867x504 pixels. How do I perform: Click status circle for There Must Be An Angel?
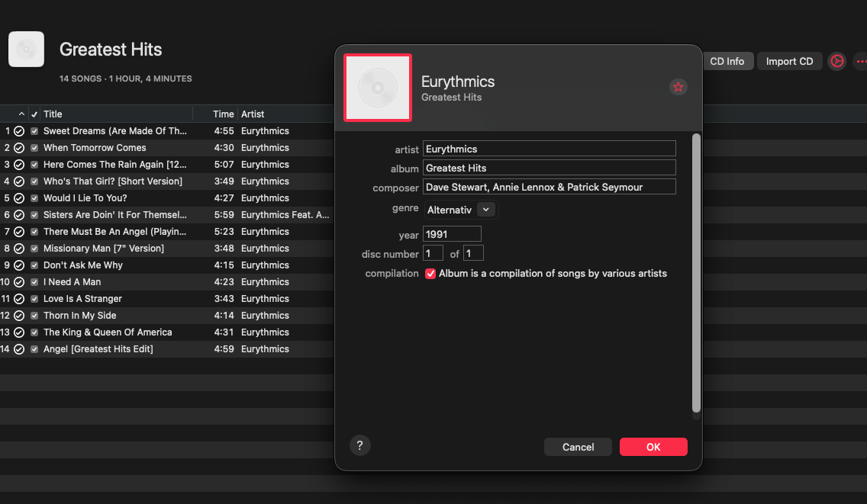[x=19, y=232]
